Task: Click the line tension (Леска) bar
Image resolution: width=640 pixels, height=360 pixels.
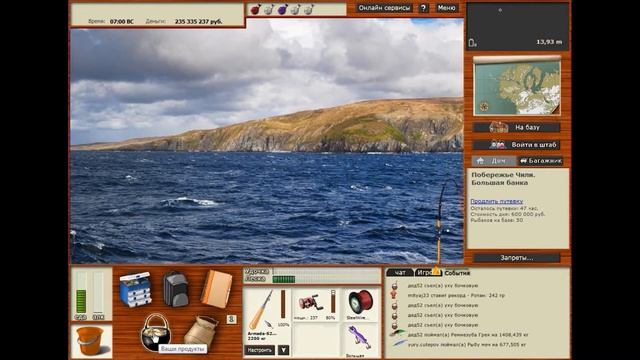Action: (327, 279)
